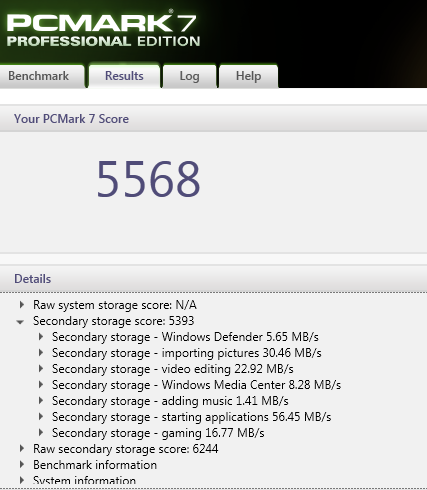The width and height of the screenshot is (427, 490).
Task: Select Secondary storage score: 5393 row
Action: click(113, 321)
